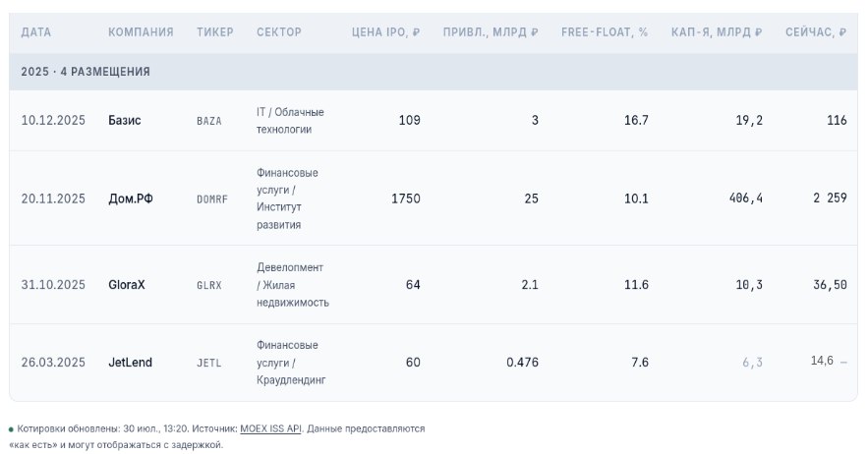Viewport: 868px width, 454px height.
Task: Select company name Базис
Action: tap(125, 120)
